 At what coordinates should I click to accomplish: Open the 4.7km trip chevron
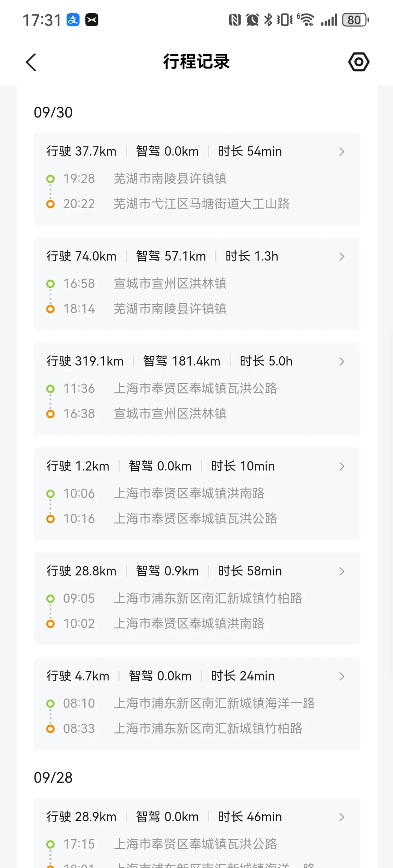point(341,676)
